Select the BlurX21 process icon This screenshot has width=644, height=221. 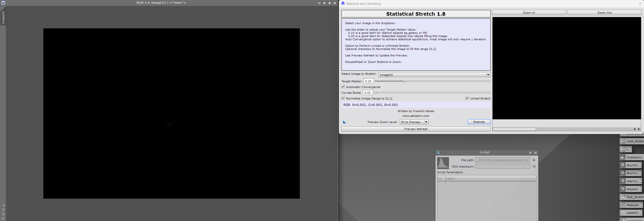click(631, 165)
